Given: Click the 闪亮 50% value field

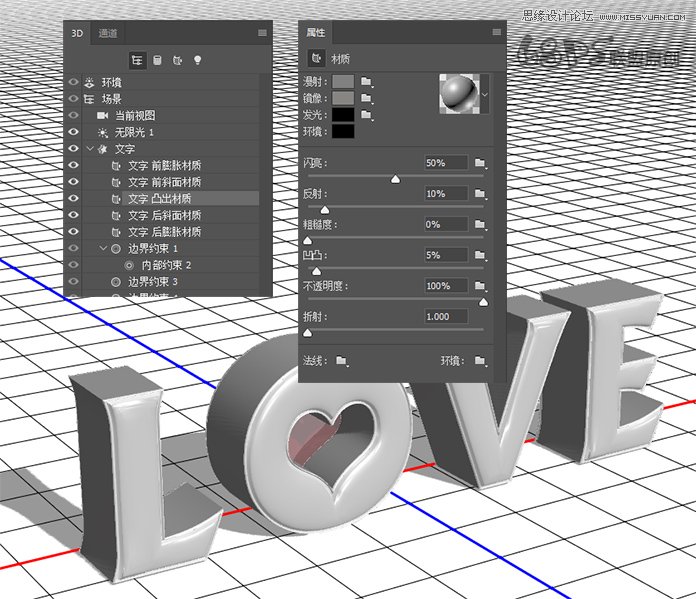Looking at the screenshot, I should tap(446, 163).
